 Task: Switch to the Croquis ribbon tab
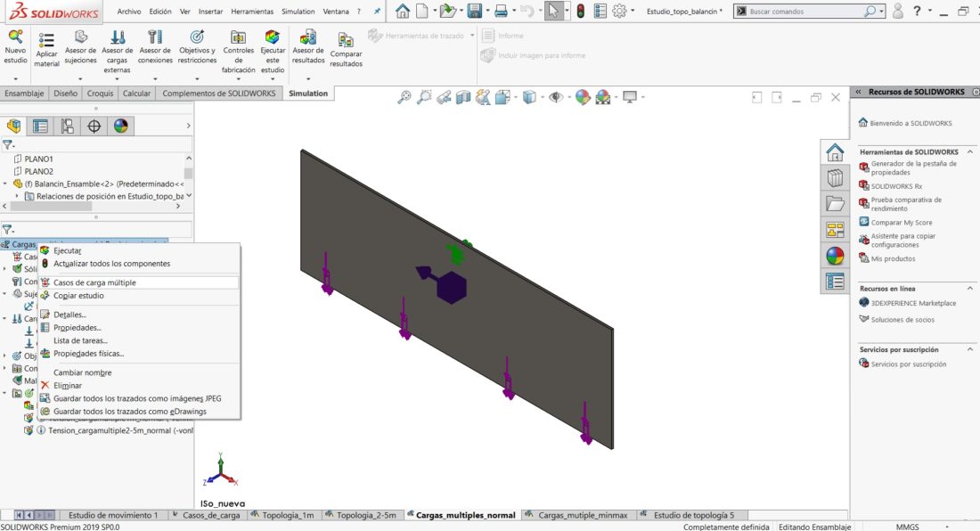100,93
